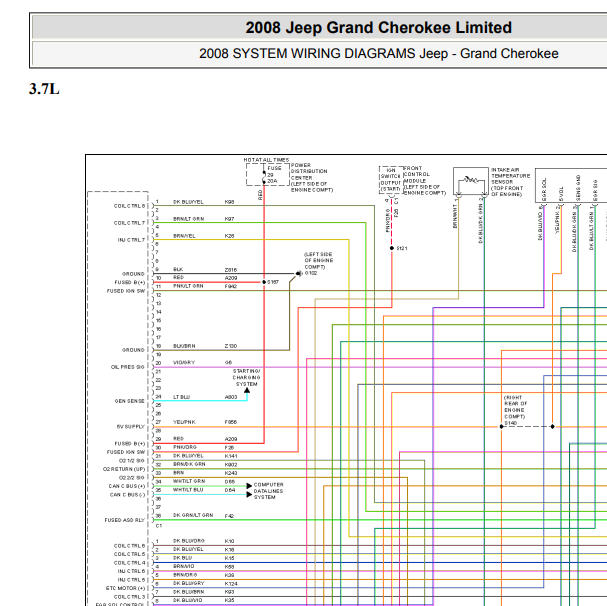Image resolution: width=607 pixels, height=606 pixels.
Task: Click the intake air temperature sensor resistor symbol
Action: (471, 180)
